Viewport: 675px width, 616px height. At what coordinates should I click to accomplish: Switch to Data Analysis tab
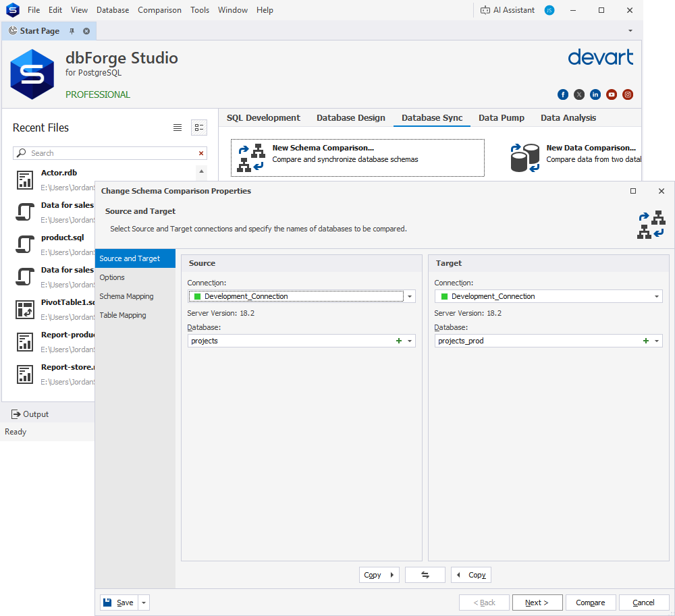click(568, 118)
